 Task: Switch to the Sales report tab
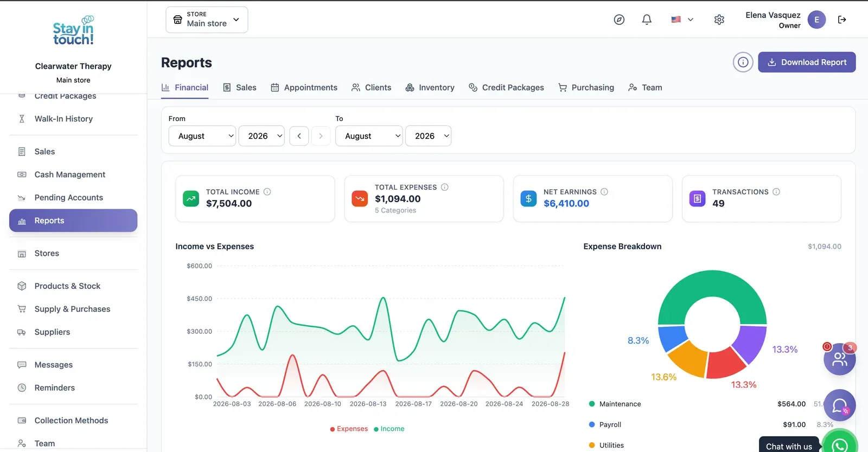pyautogui.click(x=240, y=87)
